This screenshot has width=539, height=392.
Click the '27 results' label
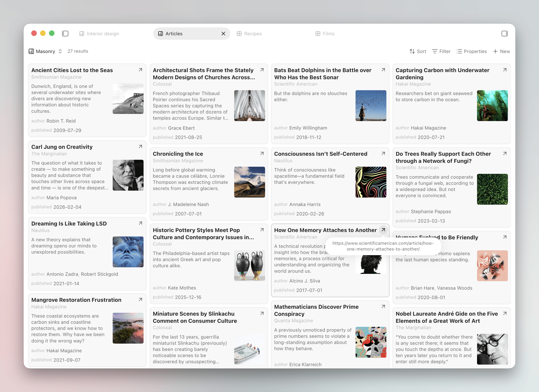[x=78, y=51]
